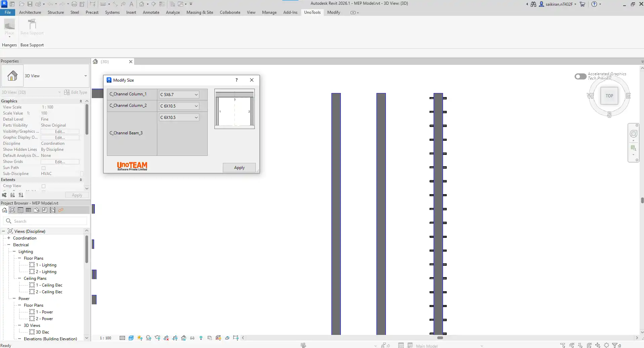This screenshot has height=348, width=644.
Task: Open the Systems ribbon tab
Action: [x=112, y=12]
